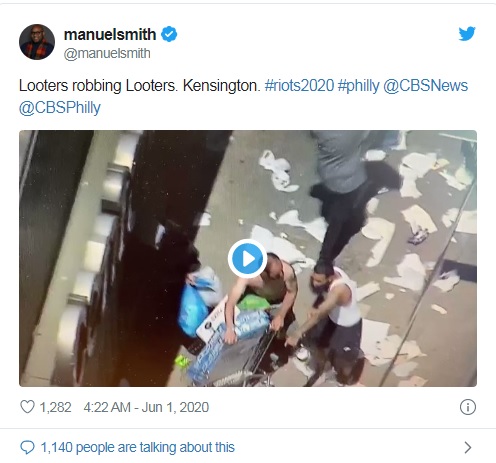The height and width of the screenshot is (463, 496).
Task: Click the Twitter bird logo
Action: (467, 34)
